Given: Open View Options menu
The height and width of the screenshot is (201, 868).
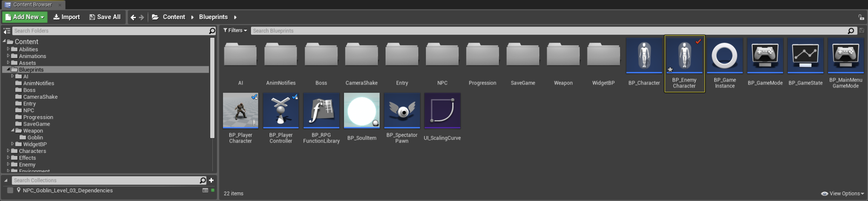Looking at the screenshot, I should [x=842, y=194].
